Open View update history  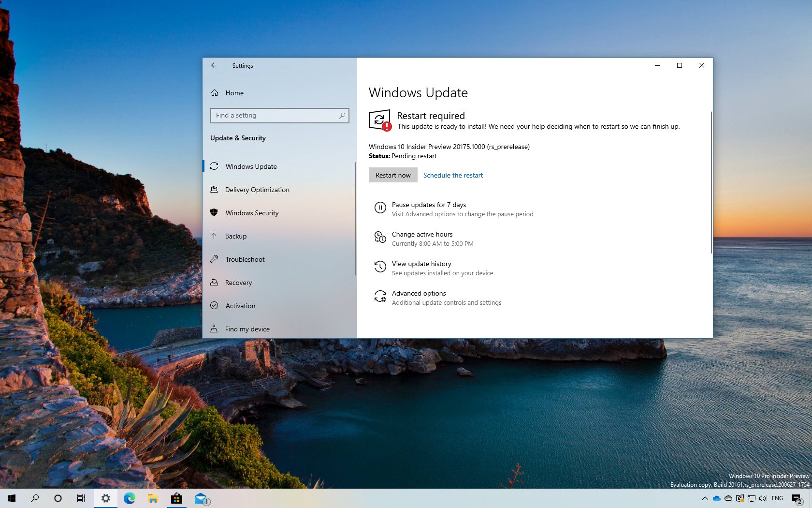coord(421,264)
